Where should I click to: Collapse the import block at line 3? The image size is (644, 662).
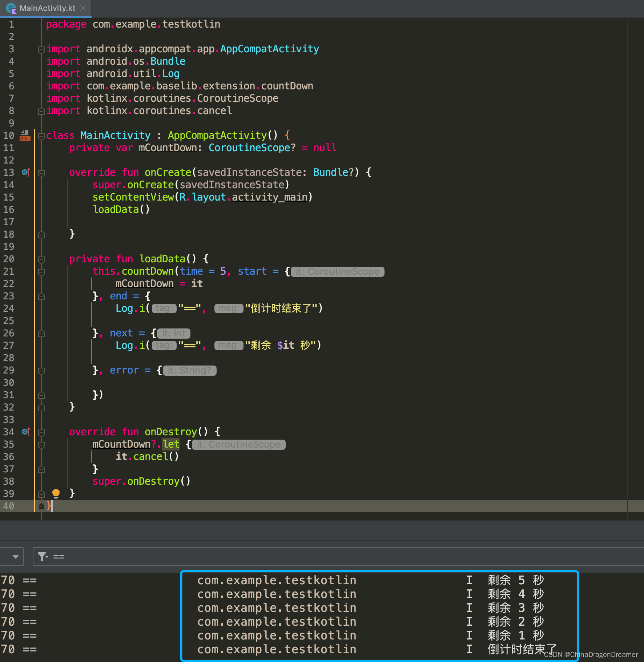pyautogui.click(x=41, y=49)
